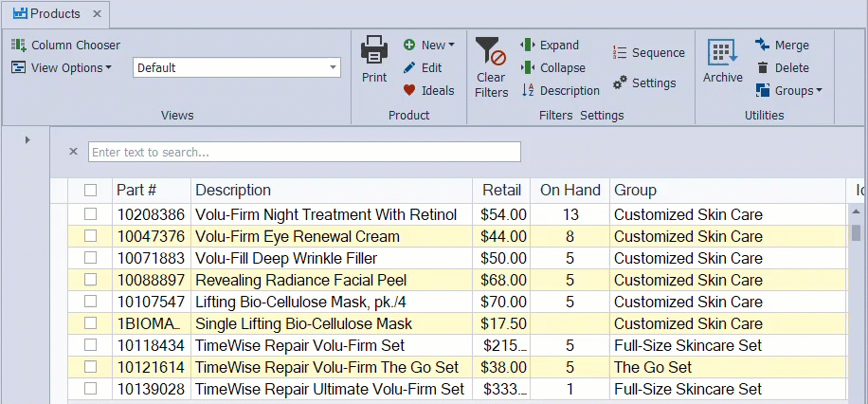Click The Go Set group cell
Viewport: 868px width, 404px height.
728,367
